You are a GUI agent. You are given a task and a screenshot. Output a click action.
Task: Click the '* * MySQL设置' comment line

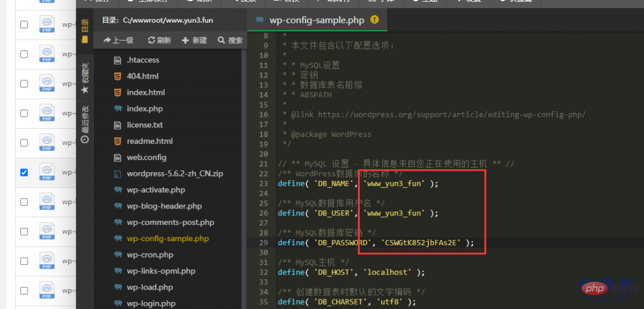(x=311, y=65)
